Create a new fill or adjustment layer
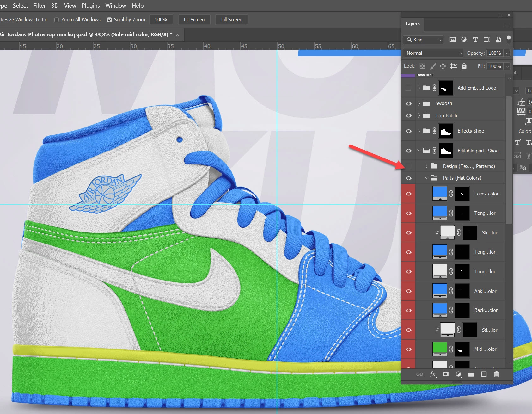This screenshot has width=532, height=414. click(459, 374)
